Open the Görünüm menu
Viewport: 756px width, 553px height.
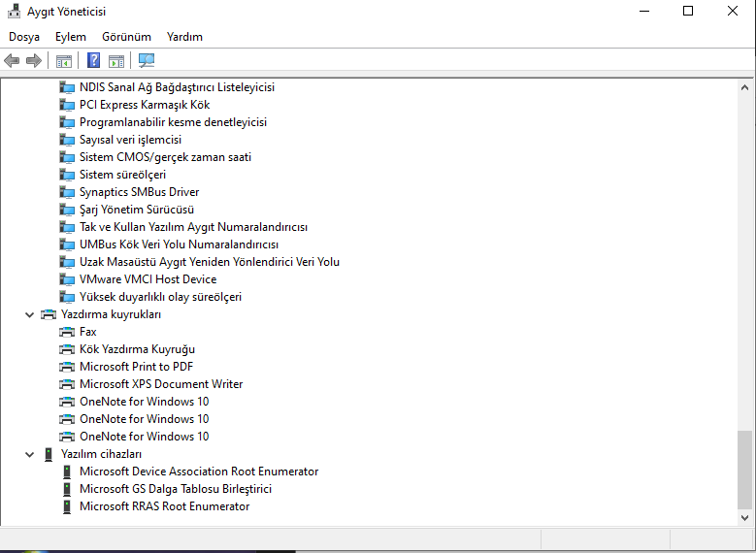tap(126, 37)
